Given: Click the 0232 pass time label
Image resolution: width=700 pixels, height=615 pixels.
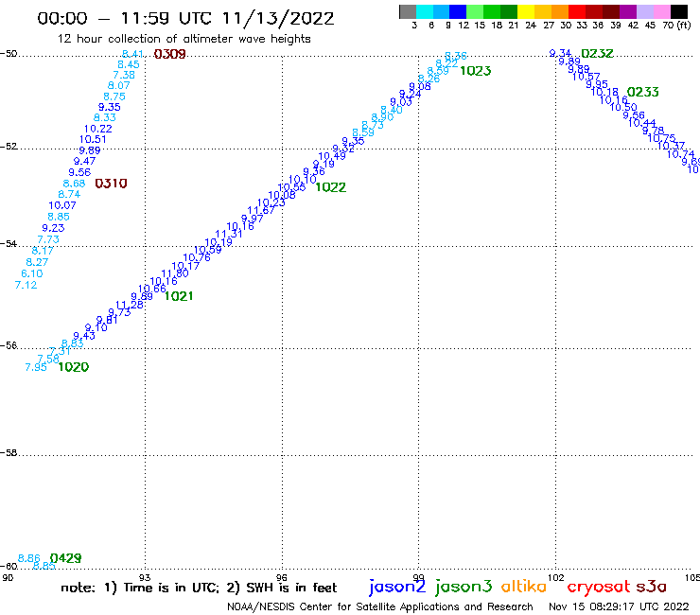Looking at the screenshot, I should pos(597,54).
